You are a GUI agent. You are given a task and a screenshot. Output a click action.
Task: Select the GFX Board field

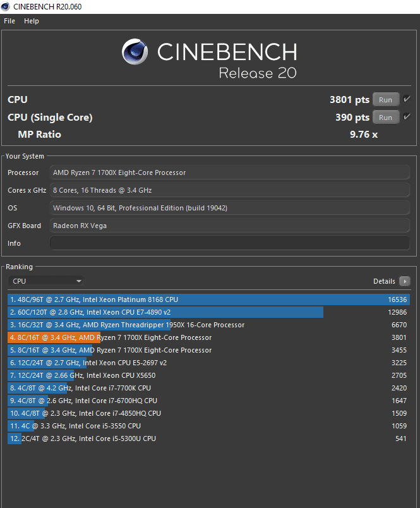tap(230, 226)
